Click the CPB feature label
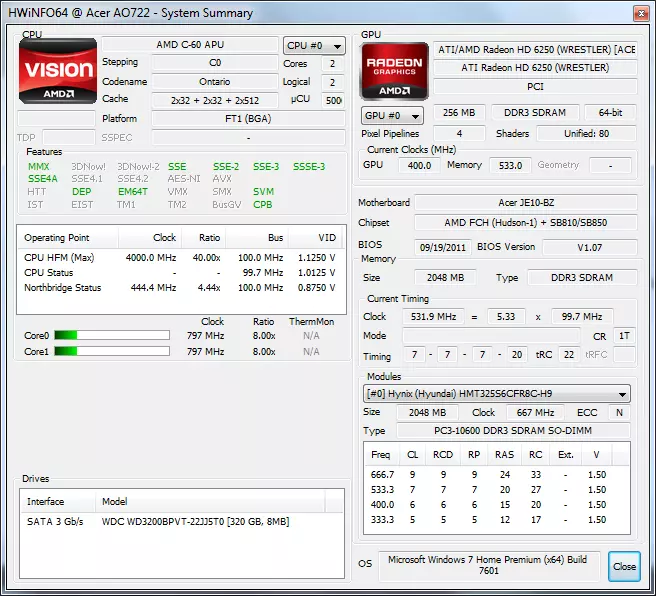The image size is (656, 596). [263, 205]
